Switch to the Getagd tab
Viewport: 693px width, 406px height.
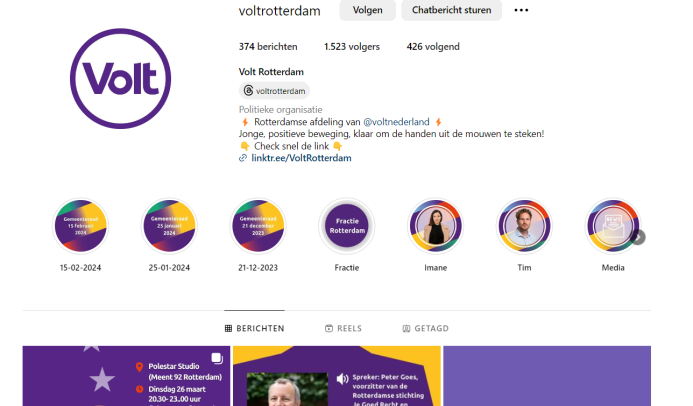point(426,328)
